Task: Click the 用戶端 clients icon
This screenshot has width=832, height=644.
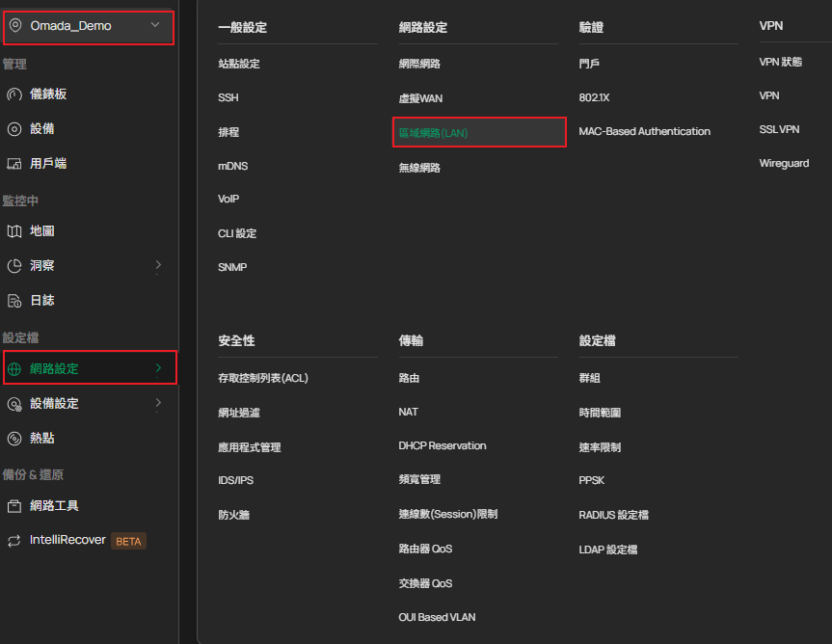Action: click(14, 164)
